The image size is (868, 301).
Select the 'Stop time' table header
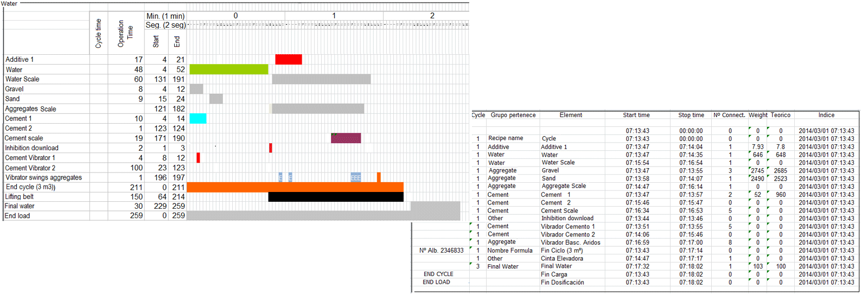[691, 115]
